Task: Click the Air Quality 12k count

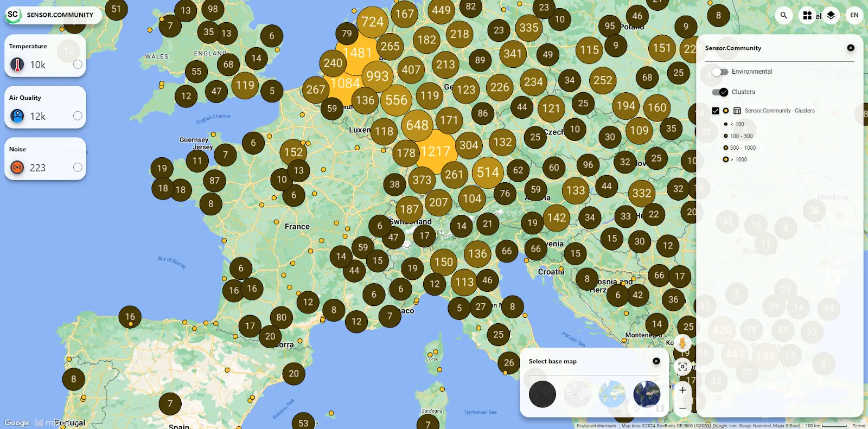Action: (x=38, y=117)
